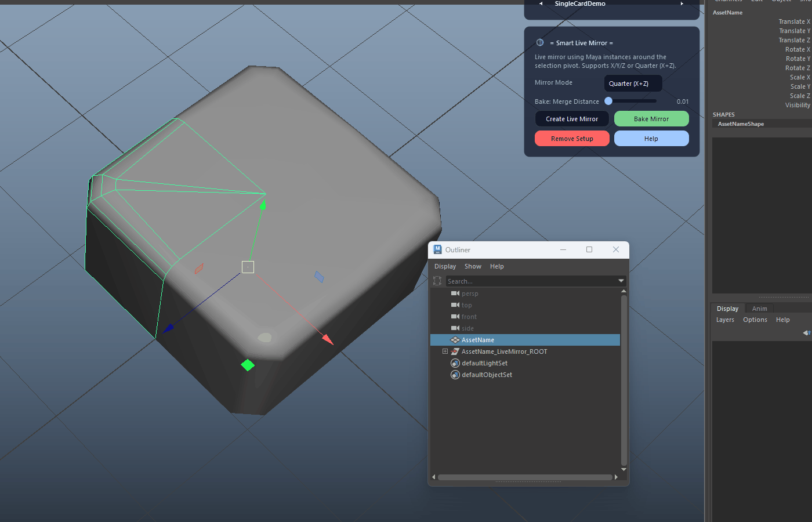812x522 pixels.
Task: Click the green Bake Mirror button
Action: click(651, 119)
